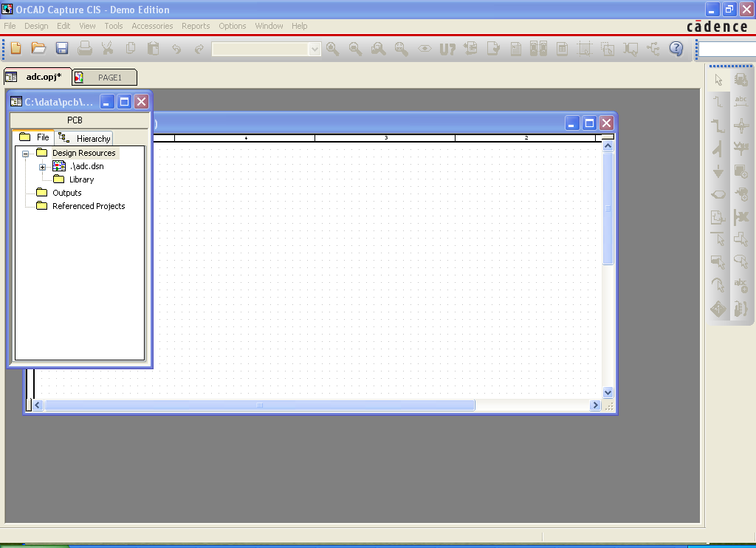Screen dimensions: 756x548
Task: Zoom out of the schematic
Action: click(x=355, y=48)
